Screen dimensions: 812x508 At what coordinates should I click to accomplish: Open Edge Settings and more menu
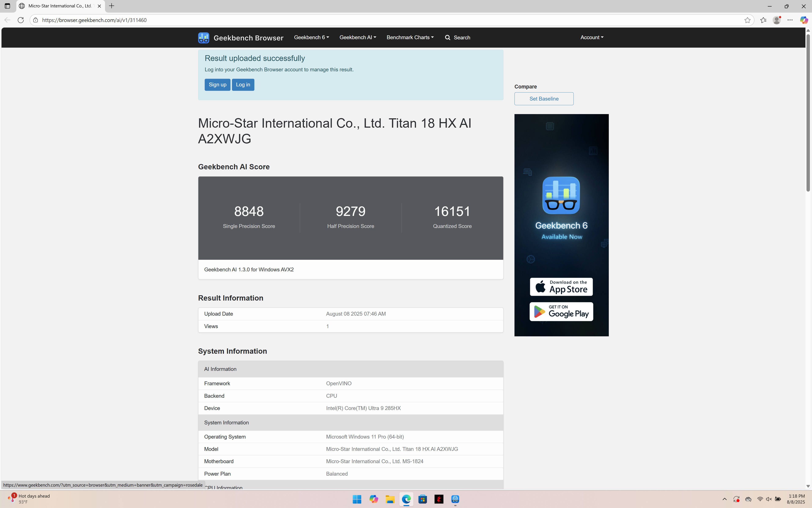(x=790, y=20)
